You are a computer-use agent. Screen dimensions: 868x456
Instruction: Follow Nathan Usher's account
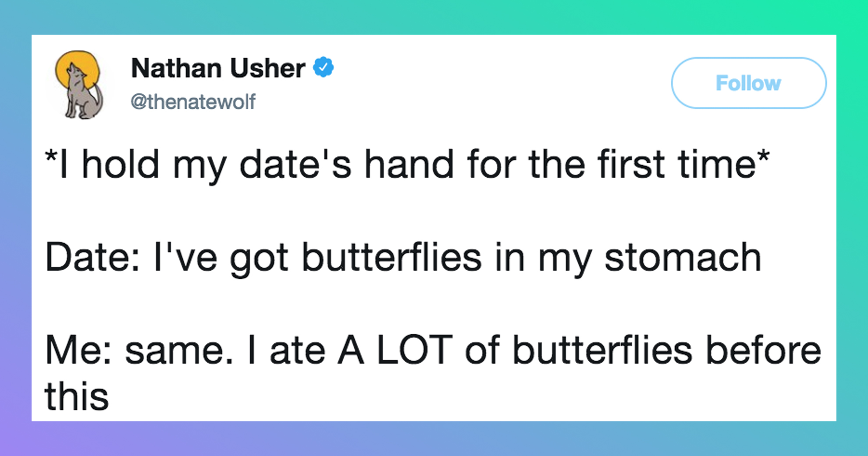(749, 83)
